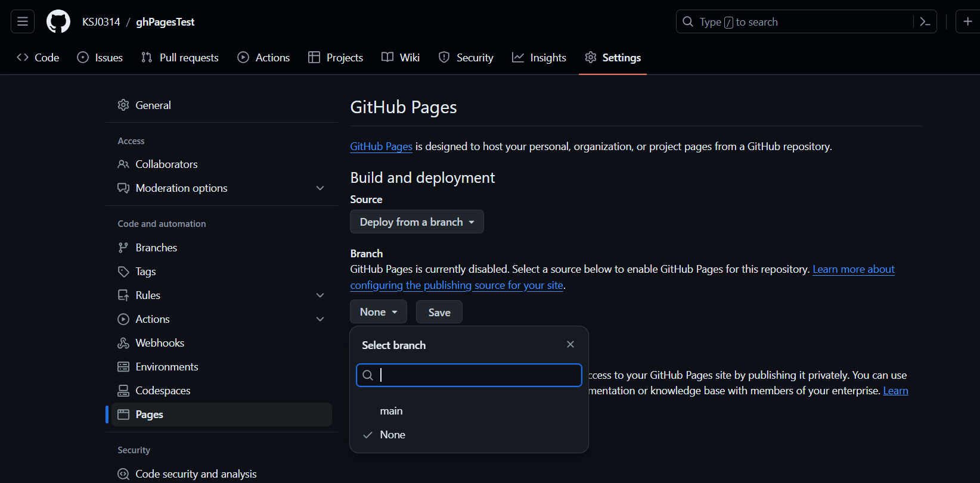Select the Settings tab

(613, 58)
